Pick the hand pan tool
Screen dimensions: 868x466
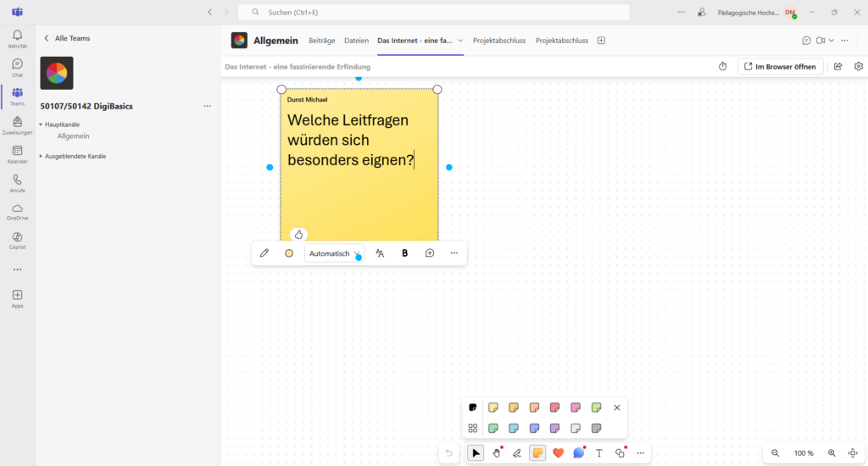497,453
